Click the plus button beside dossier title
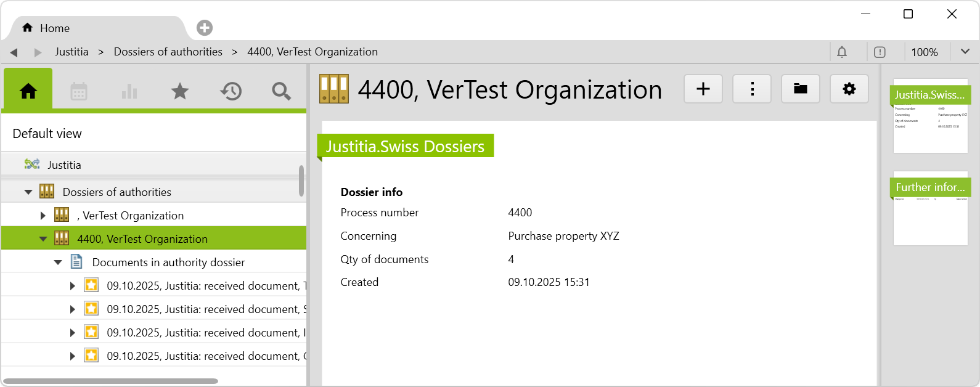This screenshot has height=387, width=980. coord(703,89)
